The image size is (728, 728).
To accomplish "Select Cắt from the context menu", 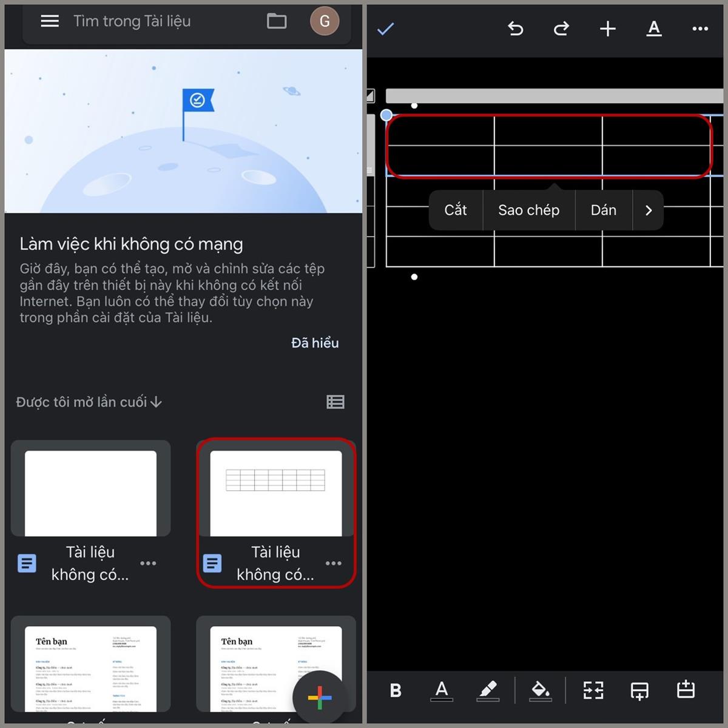I will coord(455,210).
